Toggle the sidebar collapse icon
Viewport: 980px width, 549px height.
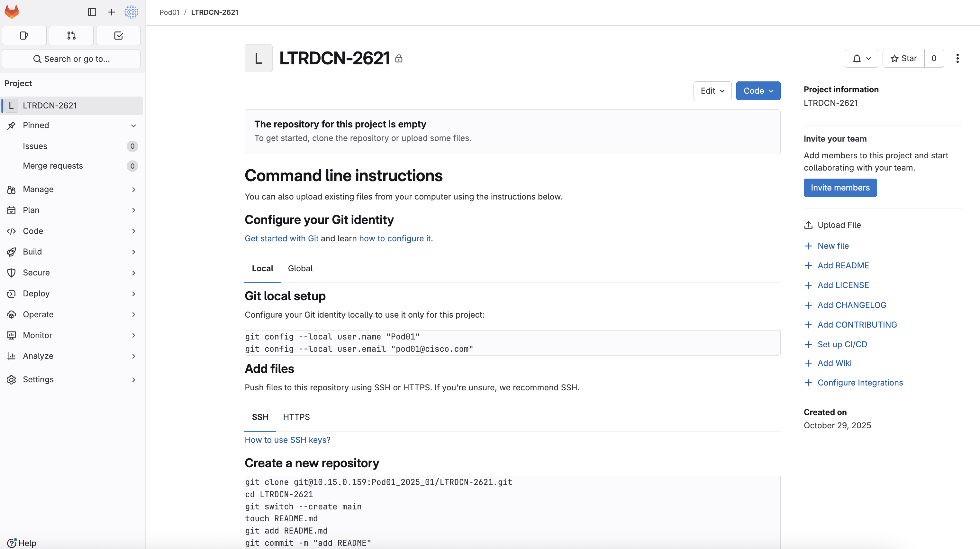click(x=92, y=12)
